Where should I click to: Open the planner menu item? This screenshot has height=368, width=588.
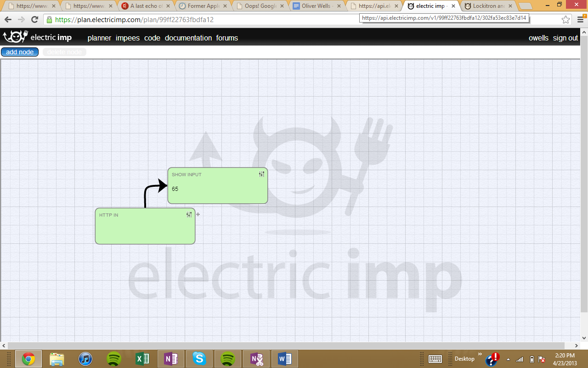coord(99,38)
